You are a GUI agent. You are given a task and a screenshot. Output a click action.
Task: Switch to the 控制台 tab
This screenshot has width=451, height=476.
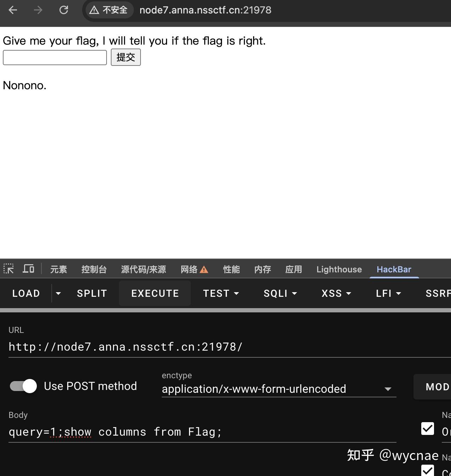94,269
